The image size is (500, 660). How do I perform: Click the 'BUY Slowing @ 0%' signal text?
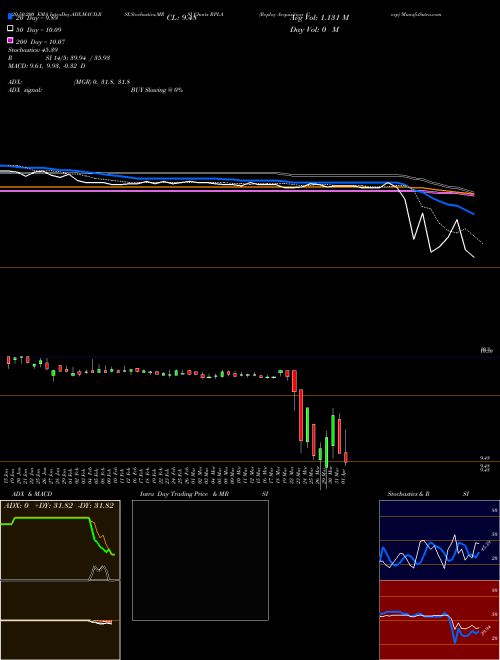157,90
